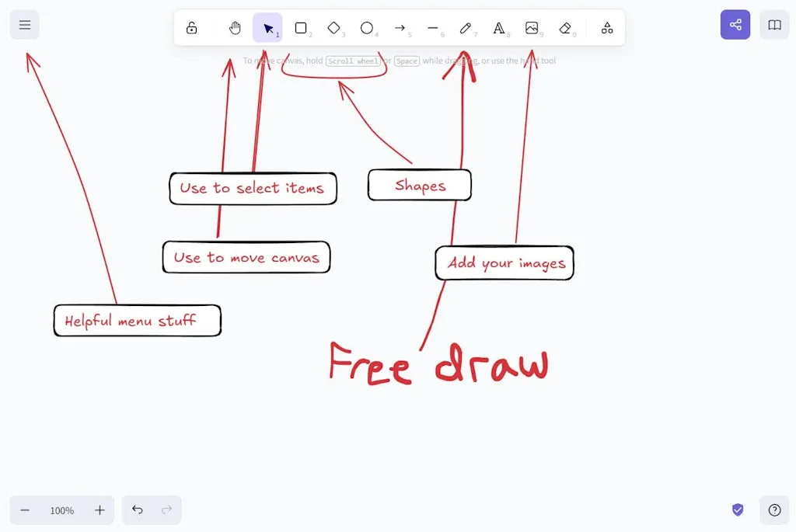The height and width of the screenshot is (532, 796).
Task: Select the Rectangle shape tool
Action: pos(301,28)
